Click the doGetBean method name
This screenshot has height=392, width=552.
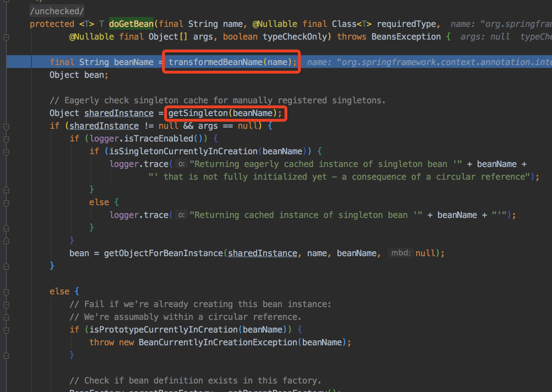[x=131, y=24]
